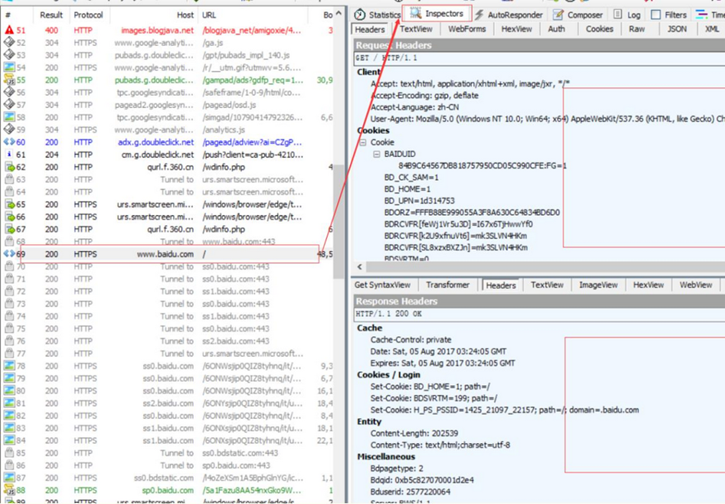This screenshot has width=725, height=504.
Task: Click the lock icon on tunnel session 63
Action: click(x=9, y=180)
